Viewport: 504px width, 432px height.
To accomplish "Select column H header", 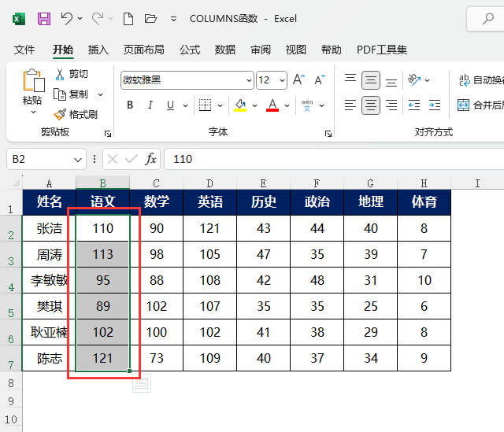I will 424,183.
